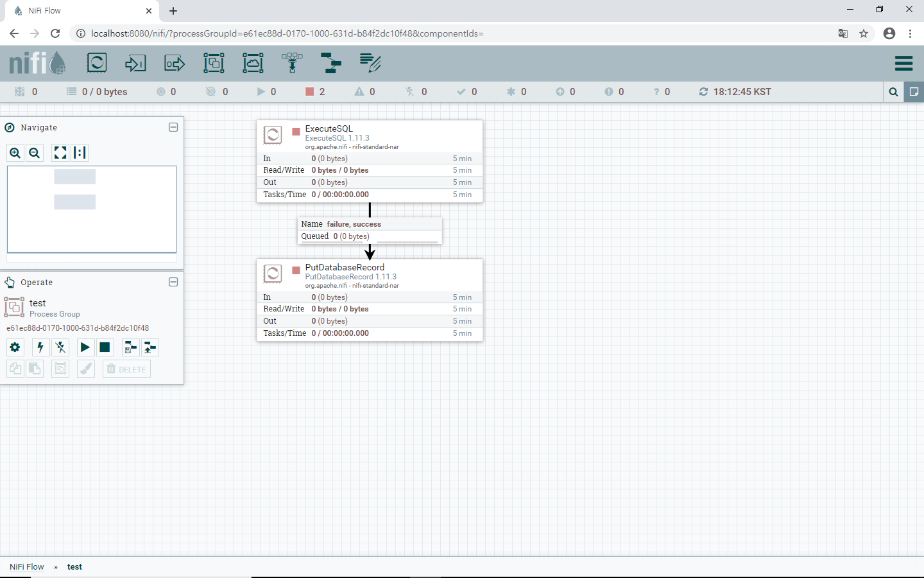The height and width of the screenshot is (578, 924).
Task: Collapse the Navigate panel
Action: pyautogui.click(x=173, y=127)
